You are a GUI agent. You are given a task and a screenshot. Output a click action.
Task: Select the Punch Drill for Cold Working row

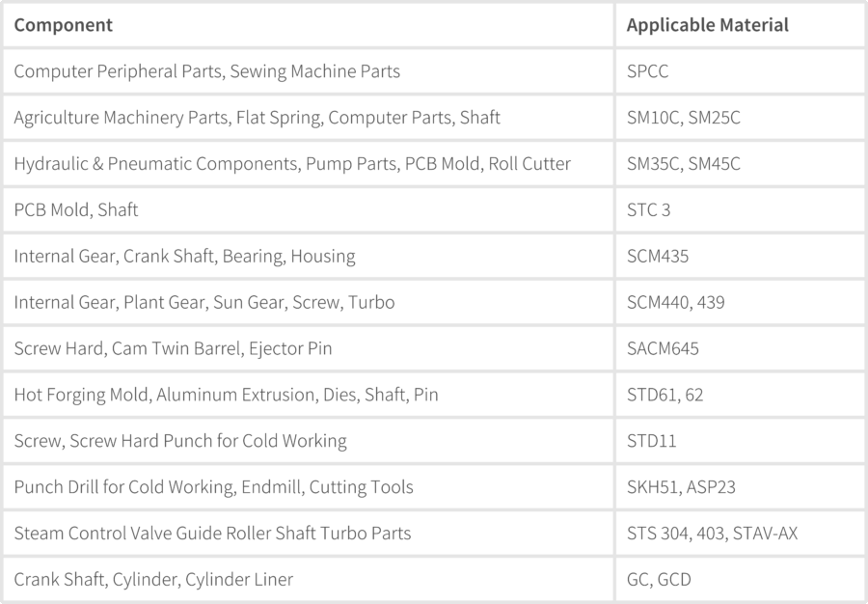pos(434,487)
